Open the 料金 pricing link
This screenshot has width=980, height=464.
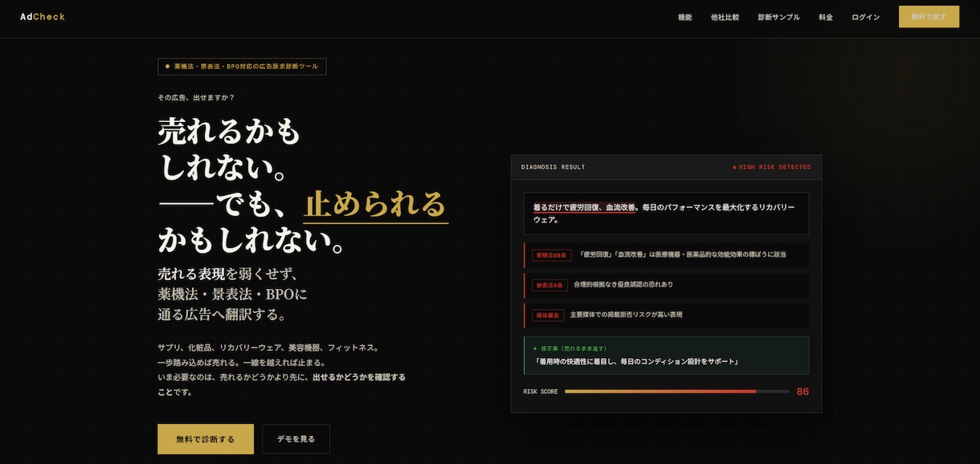click(x=826, y=17)
